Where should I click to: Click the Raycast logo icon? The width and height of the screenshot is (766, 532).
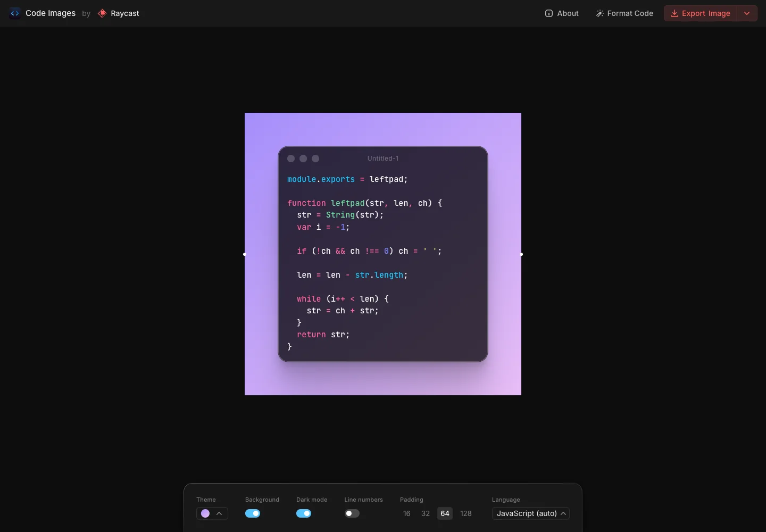[102, 13]
